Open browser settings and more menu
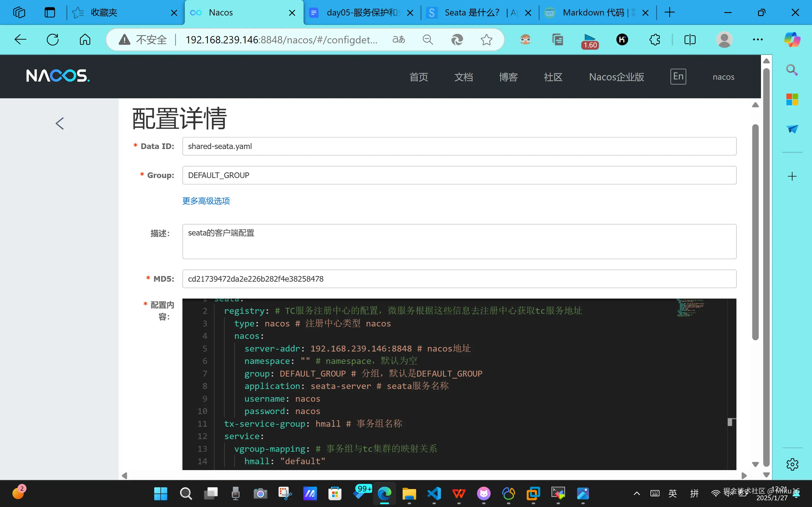812x507 pixels. 757,40
